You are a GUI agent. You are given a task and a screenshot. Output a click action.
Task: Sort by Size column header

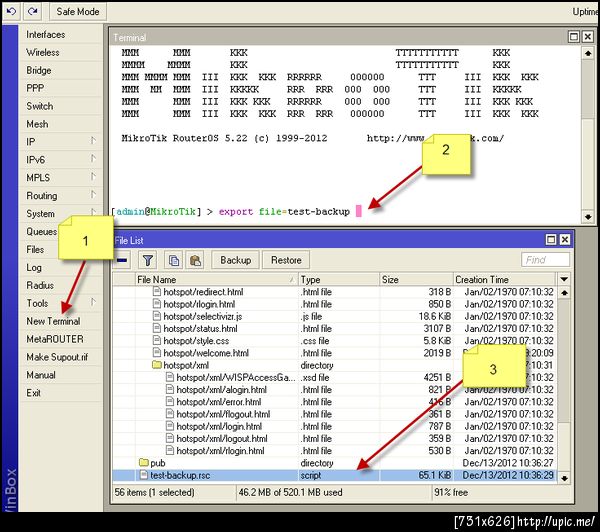coord(416,280)
